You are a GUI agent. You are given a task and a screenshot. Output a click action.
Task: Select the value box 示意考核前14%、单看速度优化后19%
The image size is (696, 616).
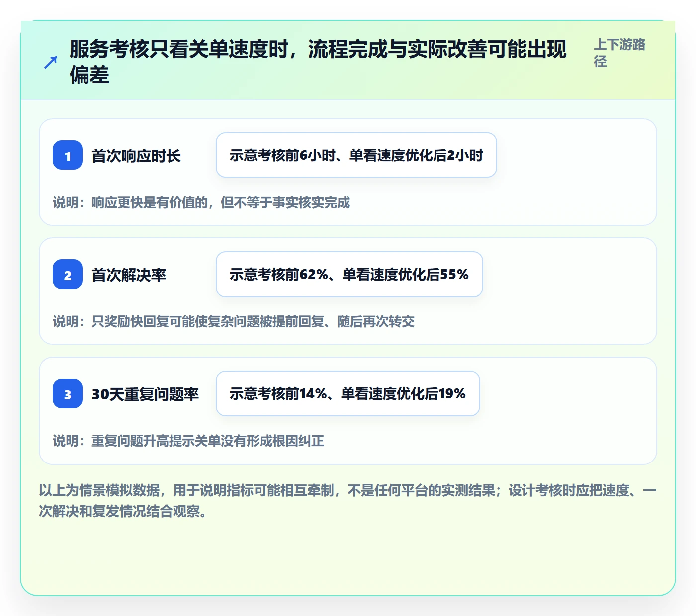[x=348, y=393]
